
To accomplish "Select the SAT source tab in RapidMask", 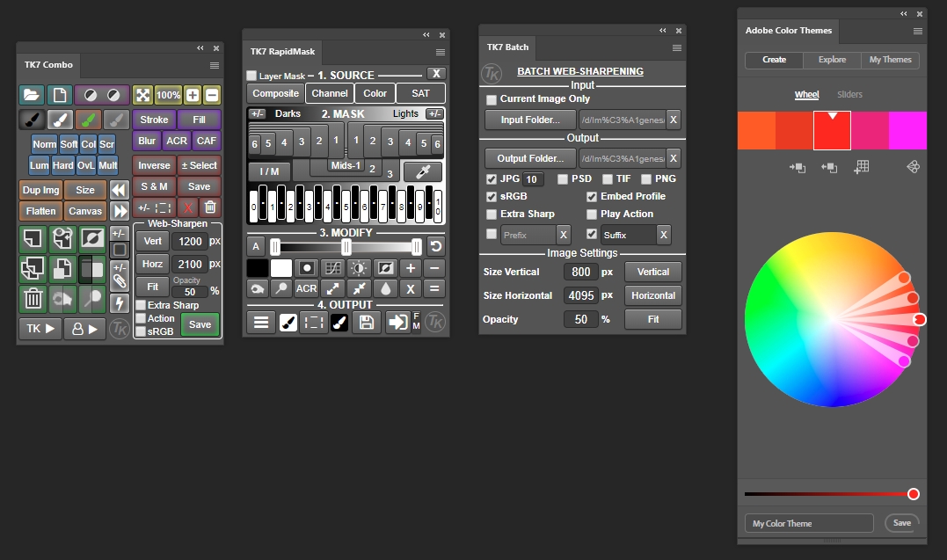I will click(421, 94).
